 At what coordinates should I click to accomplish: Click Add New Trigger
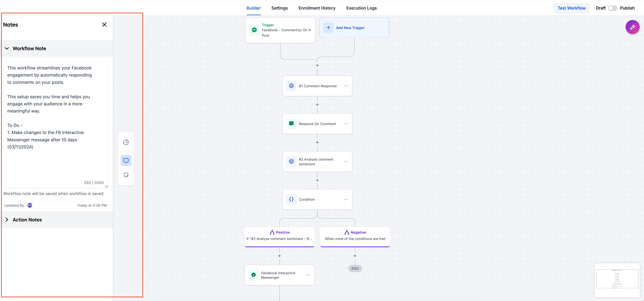coord(350,28)
